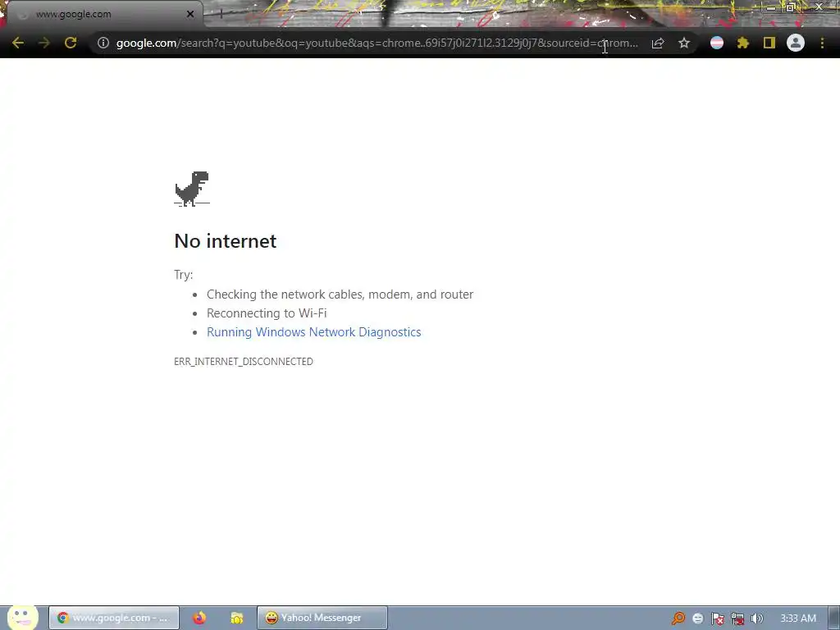Image resolution: width=840 pixels, height=630 pixels.
Task: Close the www.google.com tab
Action: coord(190,15)
